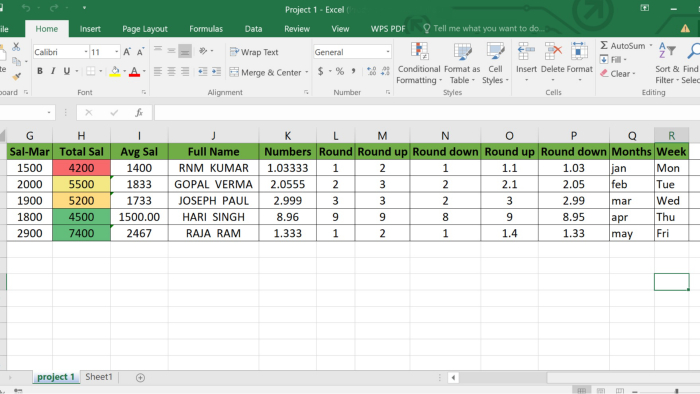The width and height of the screenshot is (700, 394).
Task: Open Sort & Filter
Action: [667, 63]
